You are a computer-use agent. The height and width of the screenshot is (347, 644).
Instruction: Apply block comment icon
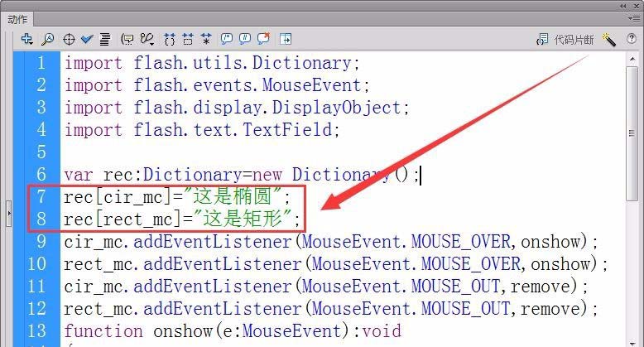click(x=226, y=39)
